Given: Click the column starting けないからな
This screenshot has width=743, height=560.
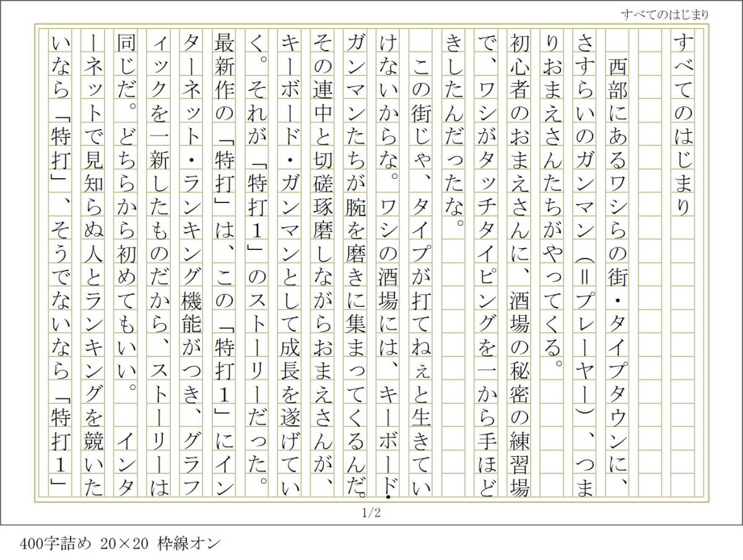Looking at the screenshot, I should 387,265.
